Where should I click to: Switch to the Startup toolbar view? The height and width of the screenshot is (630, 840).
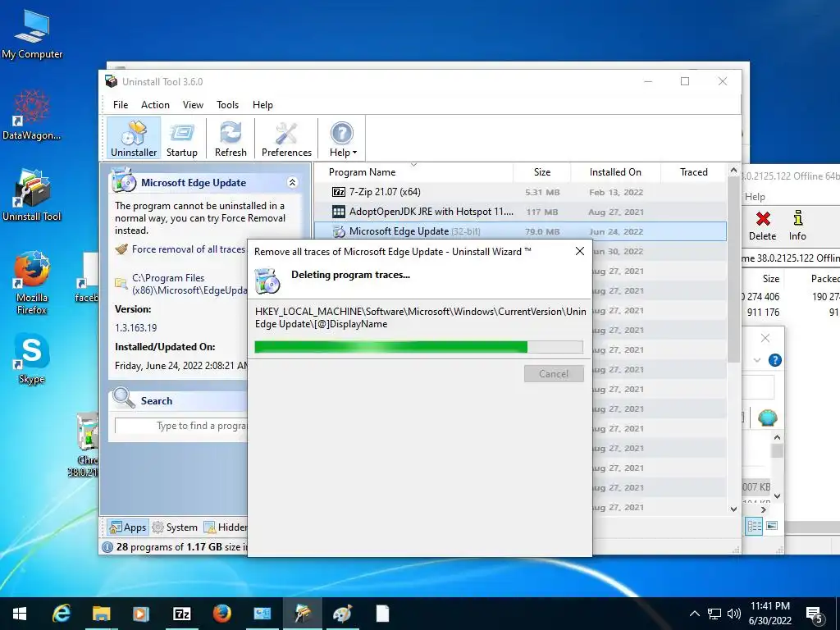[181, 139]
